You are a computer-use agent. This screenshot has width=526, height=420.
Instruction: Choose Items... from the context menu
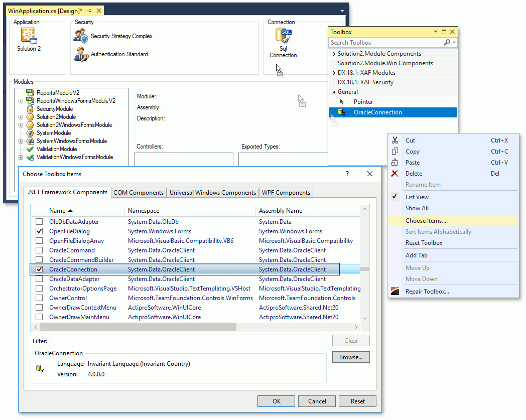click(x=425, y=220)
